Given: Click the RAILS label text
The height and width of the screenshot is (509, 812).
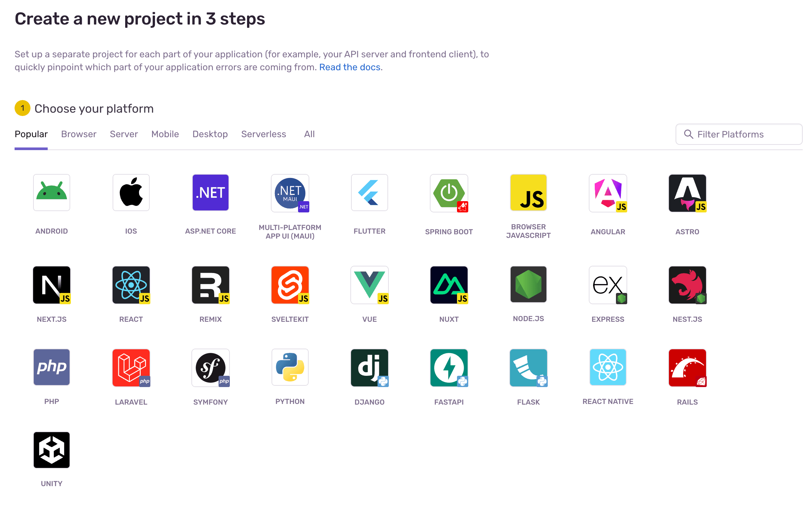Looking at the screenshot, I should 687,402.
